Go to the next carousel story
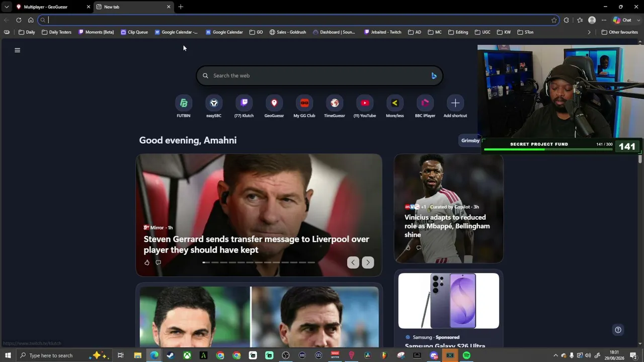This screenshot has width=644, height=362. tap(368, 262)
